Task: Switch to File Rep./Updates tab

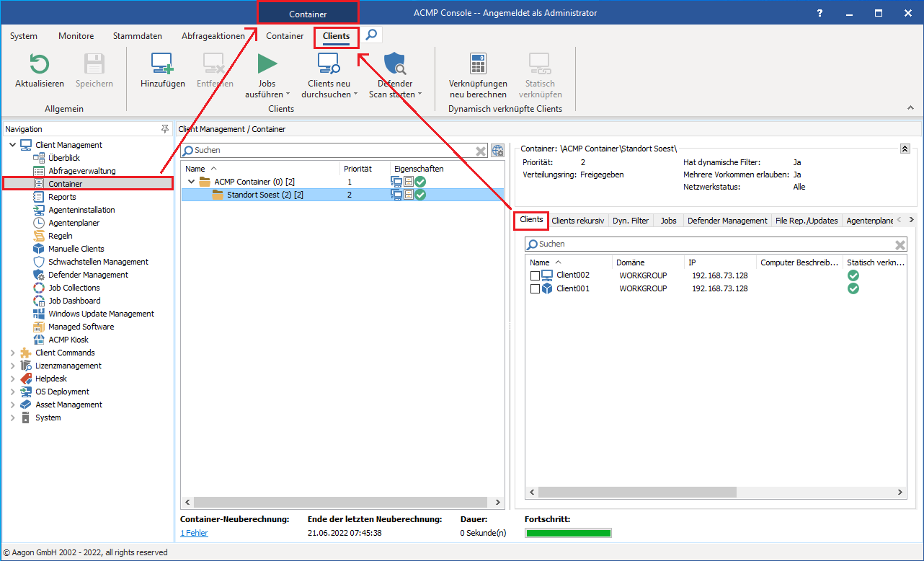Action: click(807, 221)
